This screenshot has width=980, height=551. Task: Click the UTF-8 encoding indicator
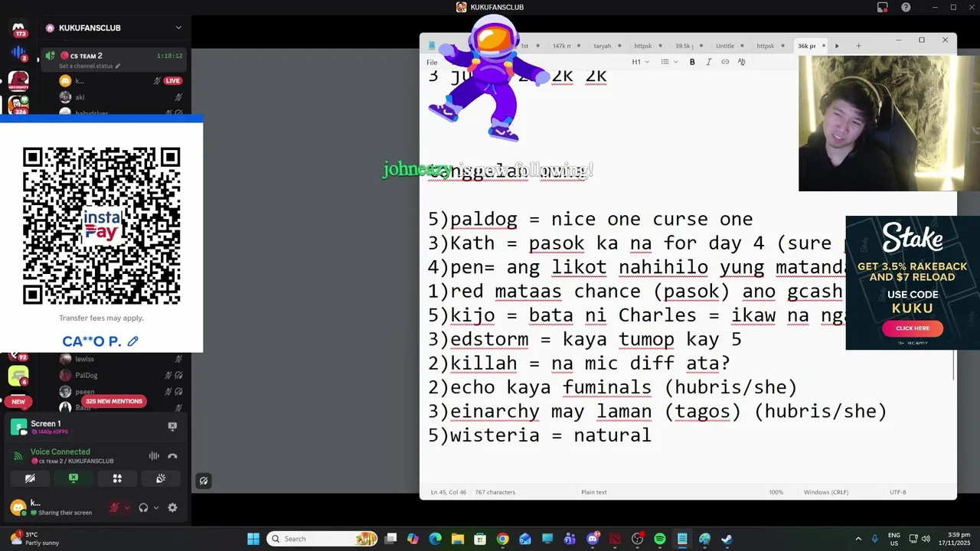(897, 492)
